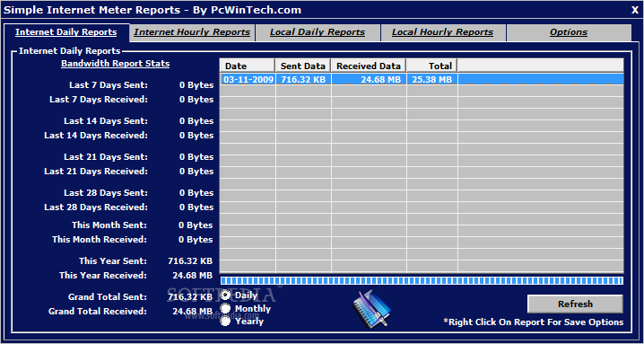This screenshot has height=344, width=644.
Task: Open the Local Daily Reports tab
Action: pos(318,32)
